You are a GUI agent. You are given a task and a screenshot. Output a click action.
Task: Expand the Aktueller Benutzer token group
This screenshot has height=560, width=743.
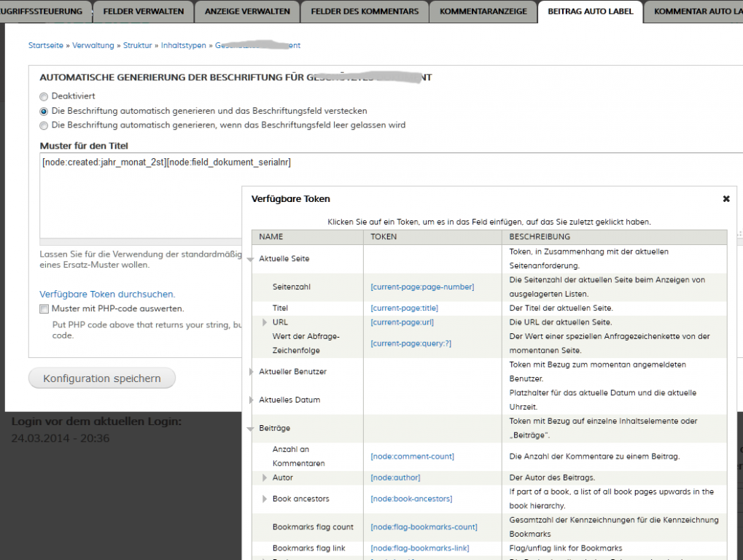[x=252, y=372]
